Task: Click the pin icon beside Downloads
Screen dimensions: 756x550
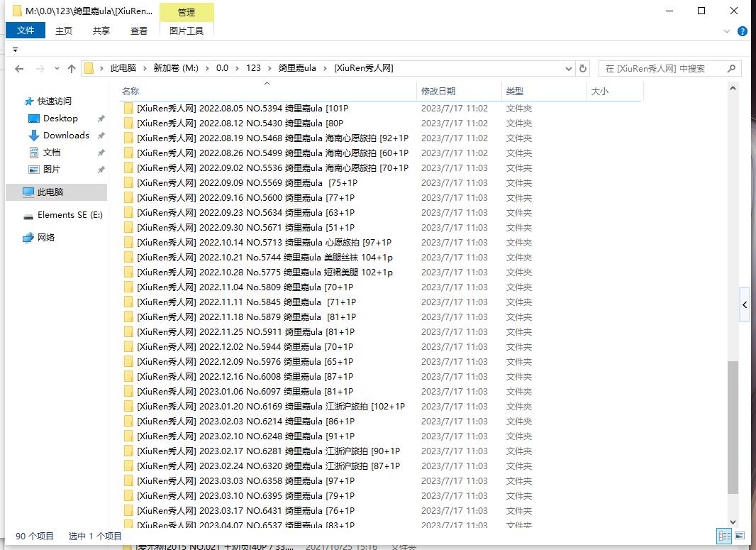Action: (101, 136)
